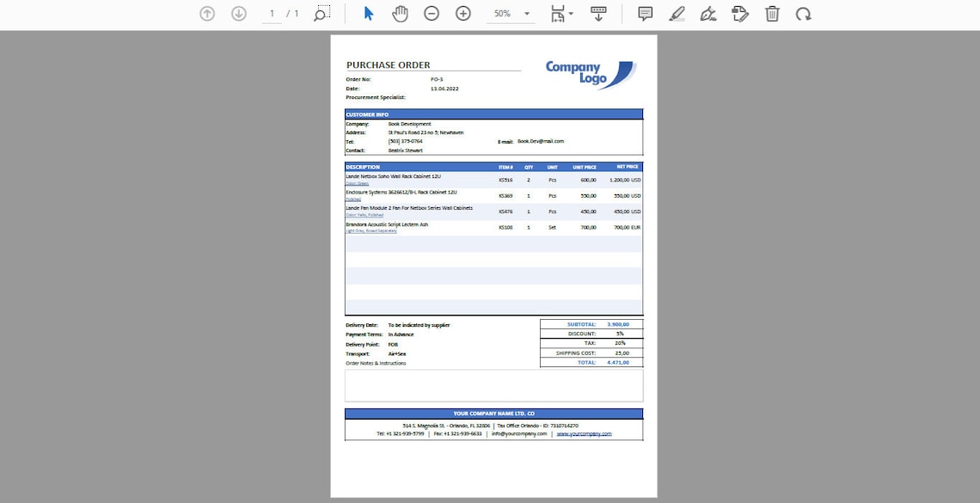Click the Lande Fan Module description
This screenshot has width=980, height=503.
tap(409, 208)
